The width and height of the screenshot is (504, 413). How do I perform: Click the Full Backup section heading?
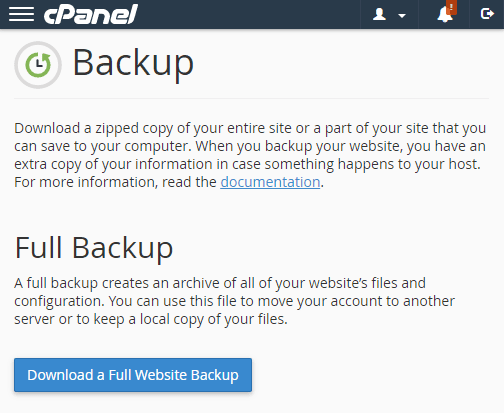[94, 248]
